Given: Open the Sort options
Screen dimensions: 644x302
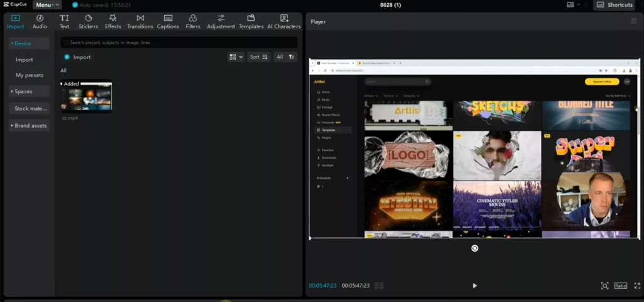Looking at the screenshot, I should tap(259, 57).
